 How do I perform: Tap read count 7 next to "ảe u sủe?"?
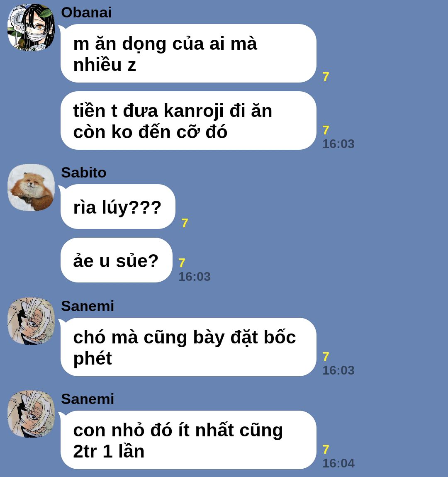pos(182,263)
